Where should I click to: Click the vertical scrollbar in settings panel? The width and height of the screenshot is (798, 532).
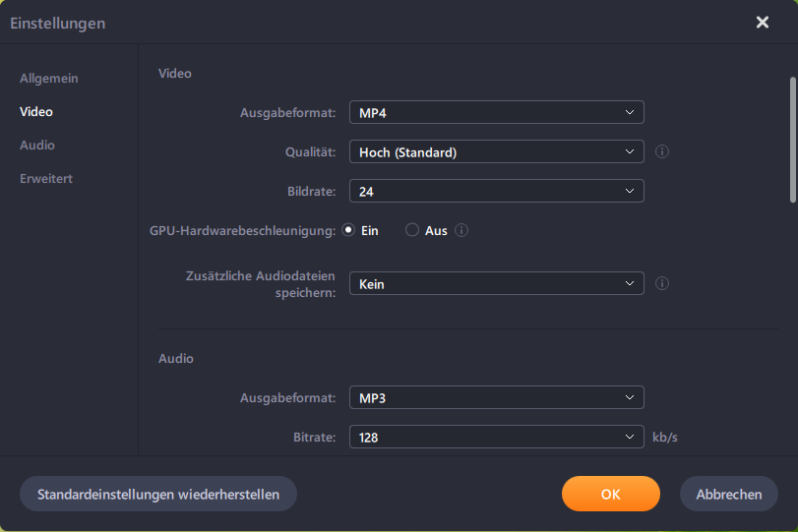792,138
